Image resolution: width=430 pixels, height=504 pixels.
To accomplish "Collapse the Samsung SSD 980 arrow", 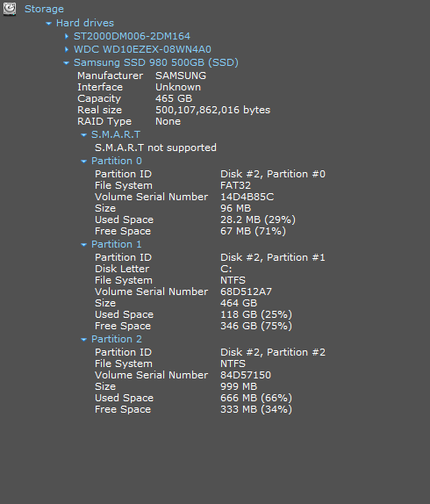I will pos(66,63).
